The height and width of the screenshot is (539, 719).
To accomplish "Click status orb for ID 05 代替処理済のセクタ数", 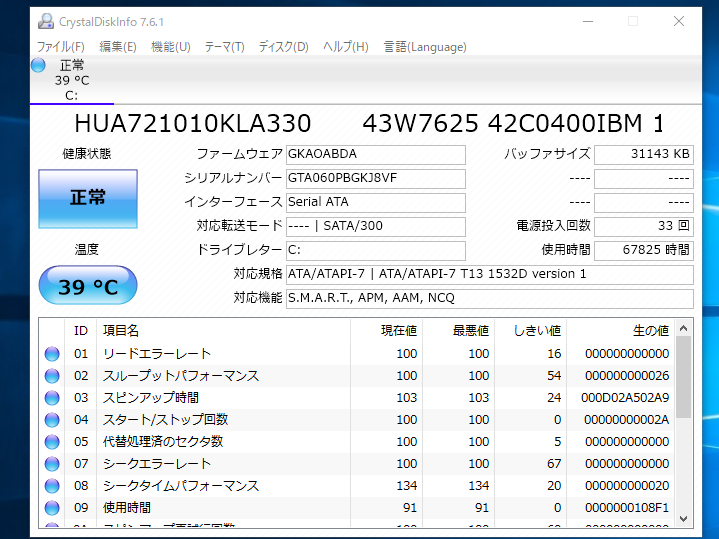I will tap(52, 442).
